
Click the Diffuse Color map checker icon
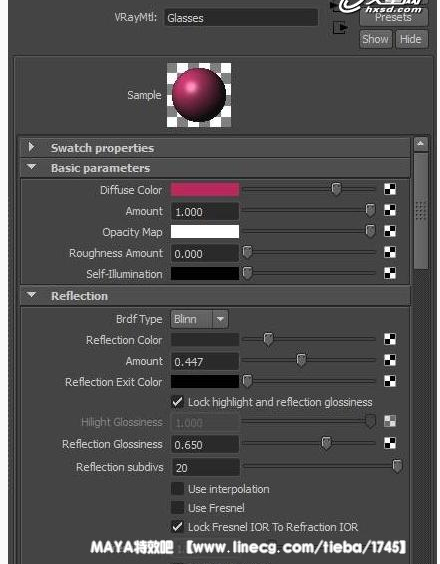[x=390, y=189]
